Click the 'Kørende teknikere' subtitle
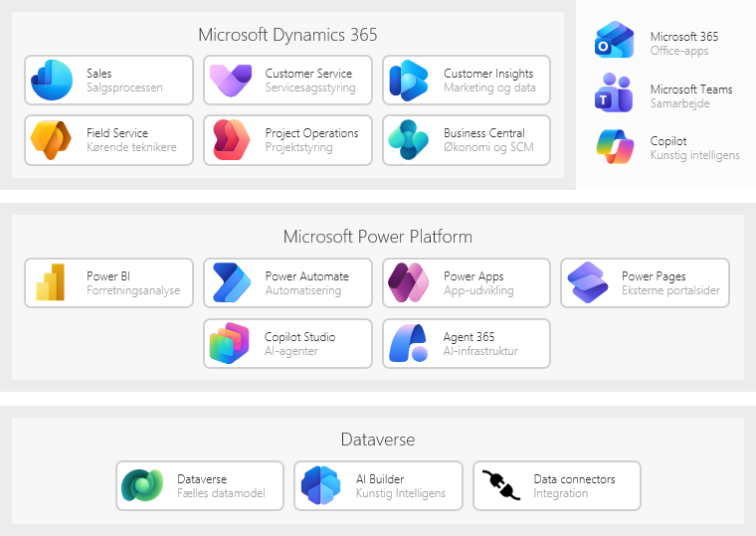Viewport: 756px width, 536px height. (131, 147)
